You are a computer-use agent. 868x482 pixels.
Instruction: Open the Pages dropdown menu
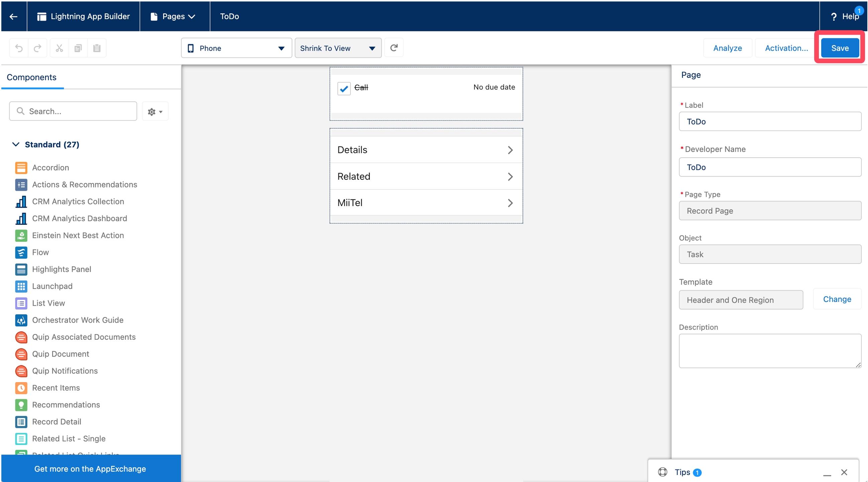[x=173, y=16]
